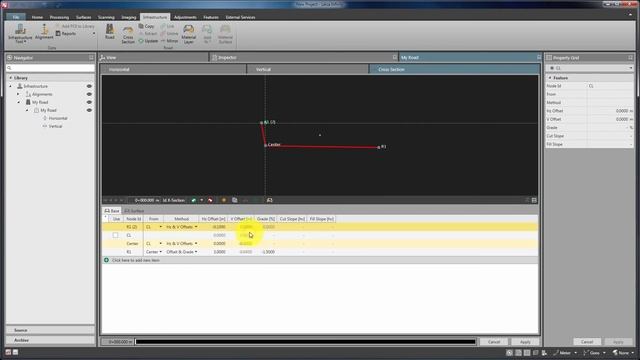
Task: Click the Alignment ribbon icon
Action: tap(44, 32)
